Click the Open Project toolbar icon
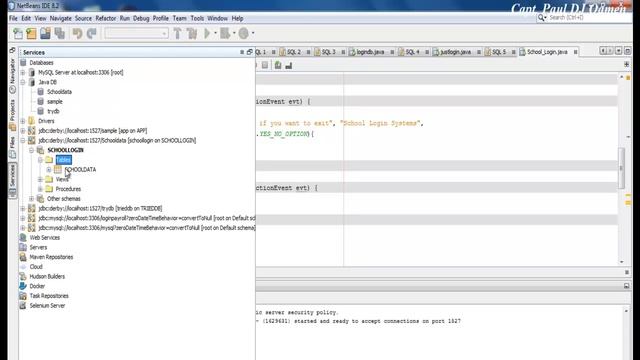Image resolution: width=640 pixels, height=360 pixels. (x=45, y=33)
